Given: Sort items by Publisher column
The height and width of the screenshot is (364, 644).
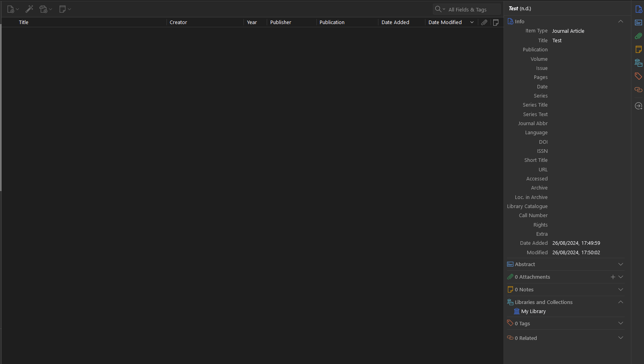Looking at the screenshot, I should tap(281, 23).
